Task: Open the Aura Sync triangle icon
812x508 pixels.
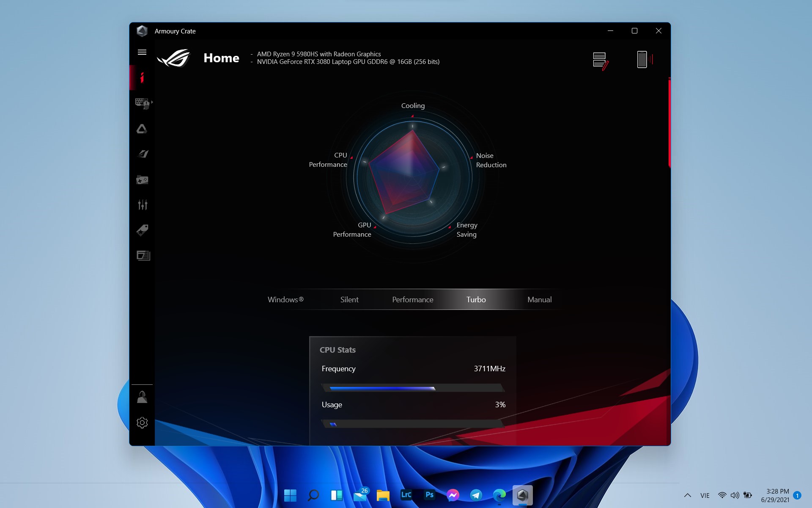Action: point(142,129)
